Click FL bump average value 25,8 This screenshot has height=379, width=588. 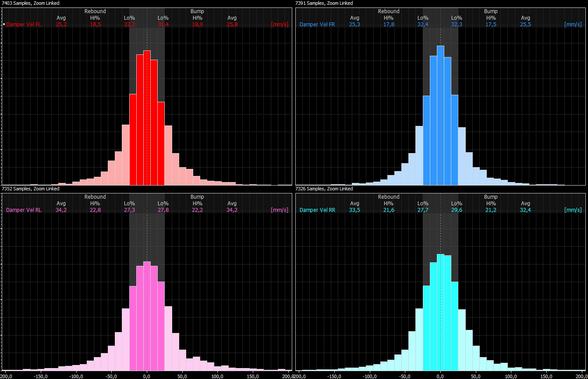coord(232,25)
